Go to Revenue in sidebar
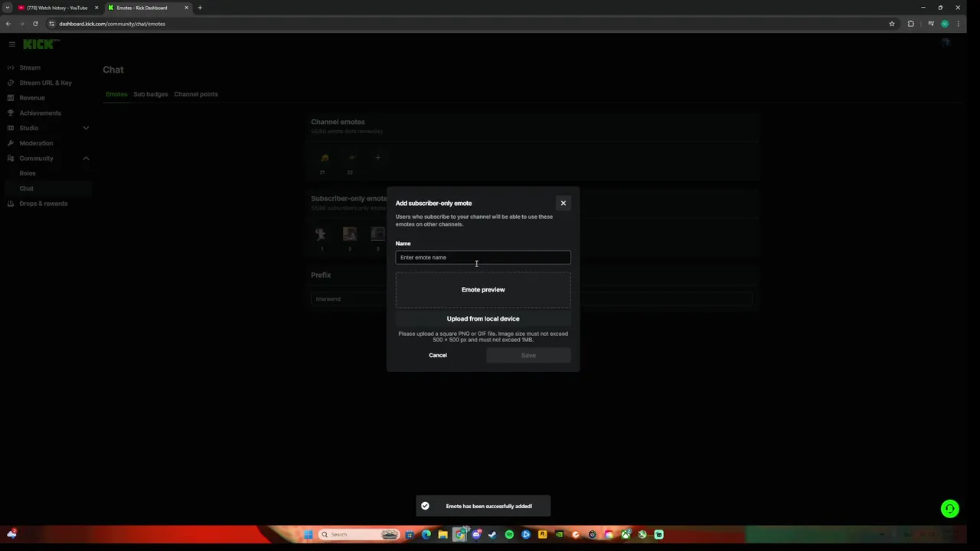Screen dimensions: 980x551 pos(32,98)
